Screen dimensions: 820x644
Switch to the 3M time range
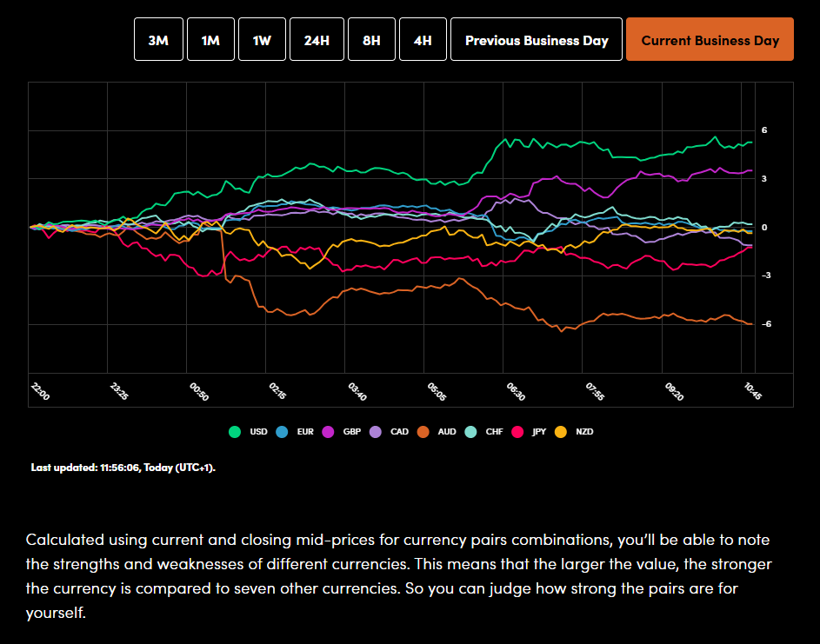point(158,40)
